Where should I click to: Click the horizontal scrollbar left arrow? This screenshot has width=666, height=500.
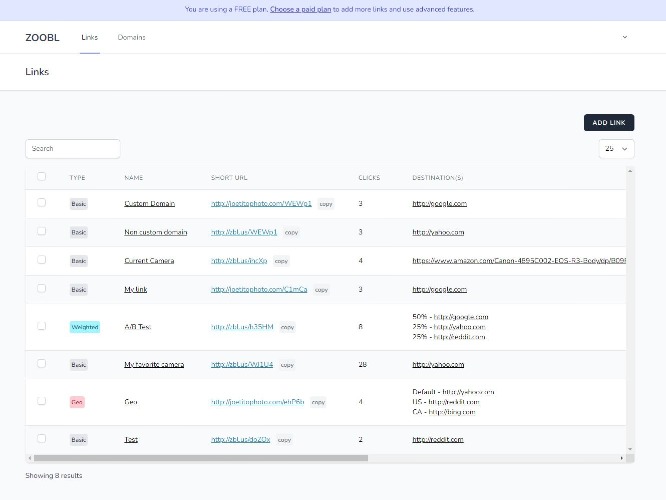(29, 458)
